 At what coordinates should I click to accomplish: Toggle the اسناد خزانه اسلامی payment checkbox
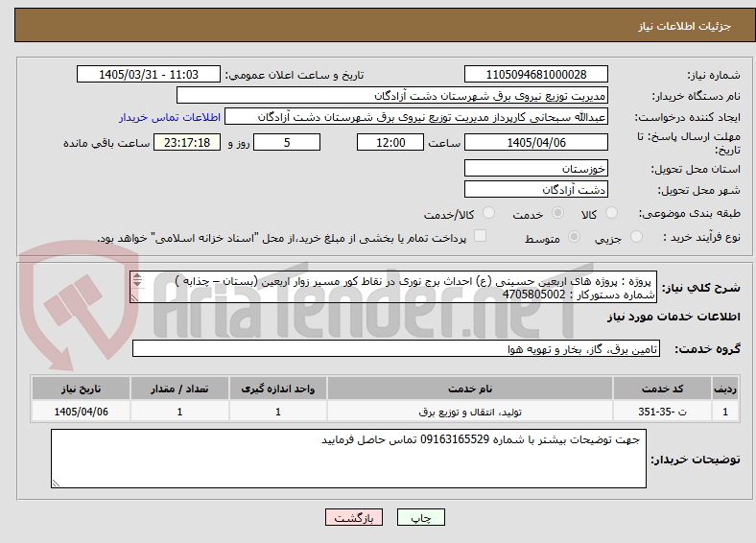point(481,236)
